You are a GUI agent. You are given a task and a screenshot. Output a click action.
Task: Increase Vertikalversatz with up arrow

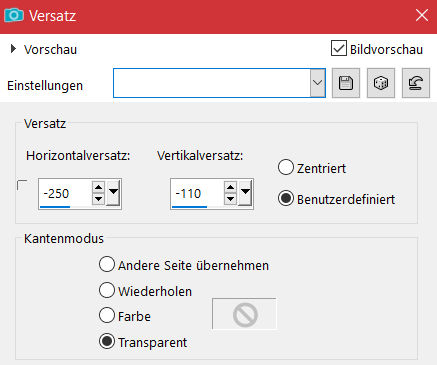point(230,187)
